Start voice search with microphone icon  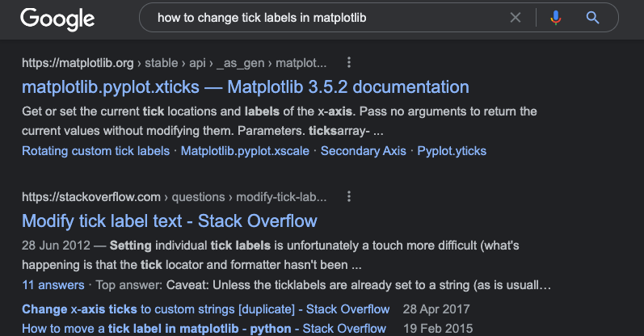pos(555,17)
